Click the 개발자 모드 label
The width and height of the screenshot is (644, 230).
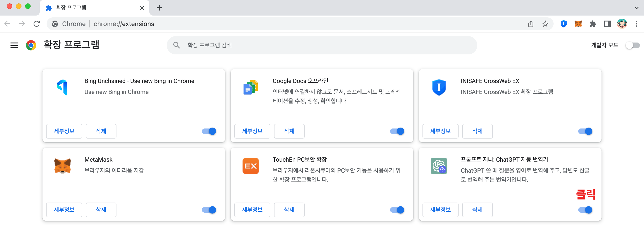coord(604,45)
